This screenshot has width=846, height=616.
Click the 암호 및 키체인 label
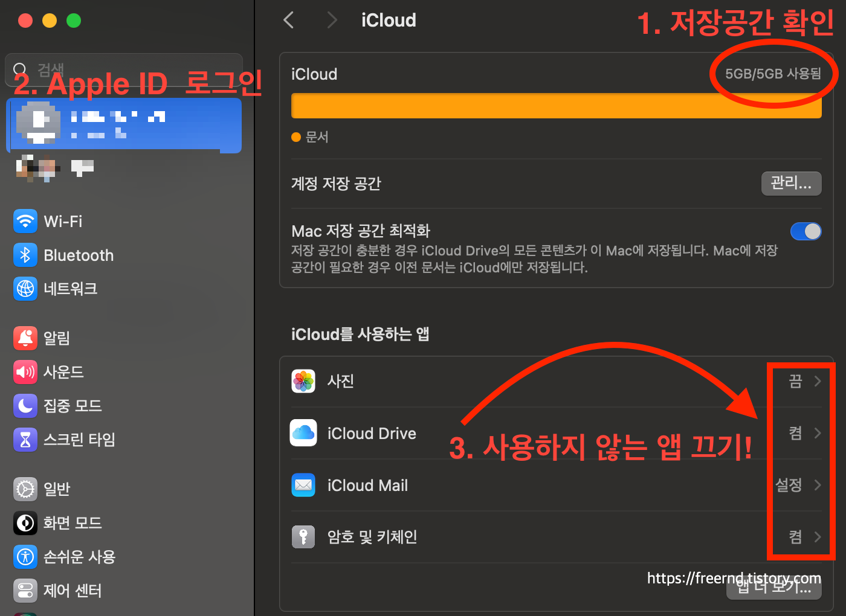(372, 537)
